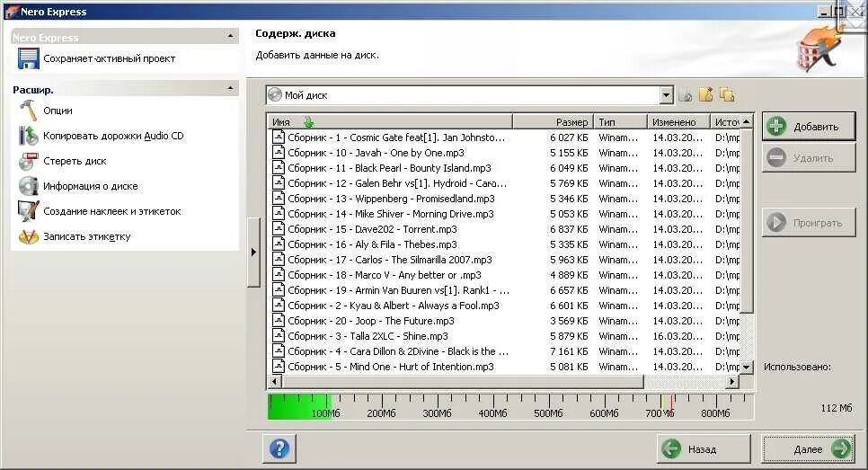This screenshot has width=868, height=470.
Task: Click the save active project floppy icon
Action: pos(28,58)
